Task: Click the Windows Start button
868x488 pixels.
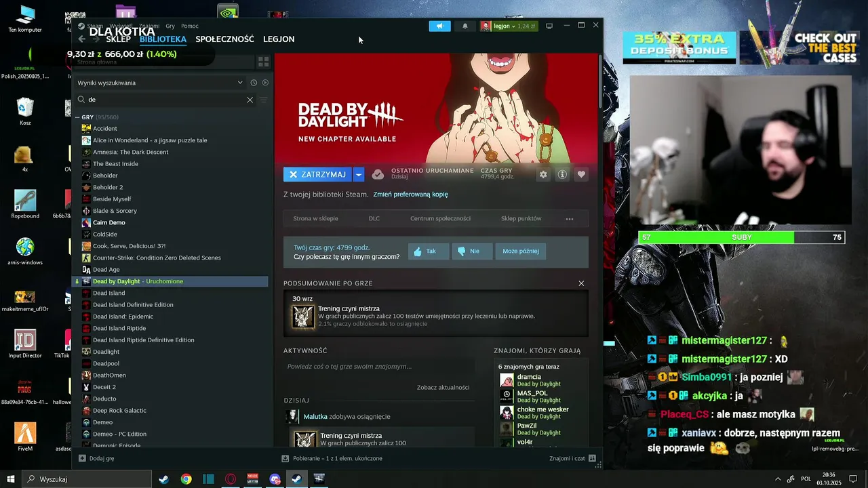Action: pos(11,479)
